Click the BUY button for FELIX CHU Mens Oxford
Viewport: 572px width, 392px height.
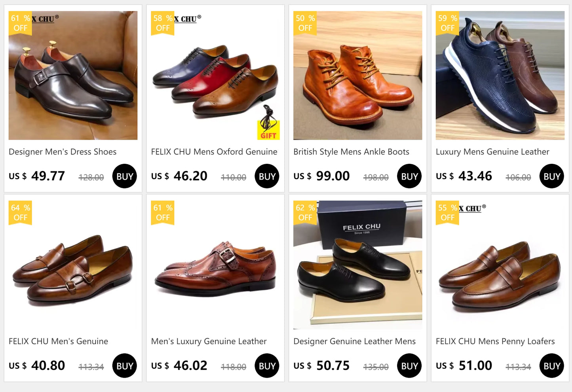point(267,176)
